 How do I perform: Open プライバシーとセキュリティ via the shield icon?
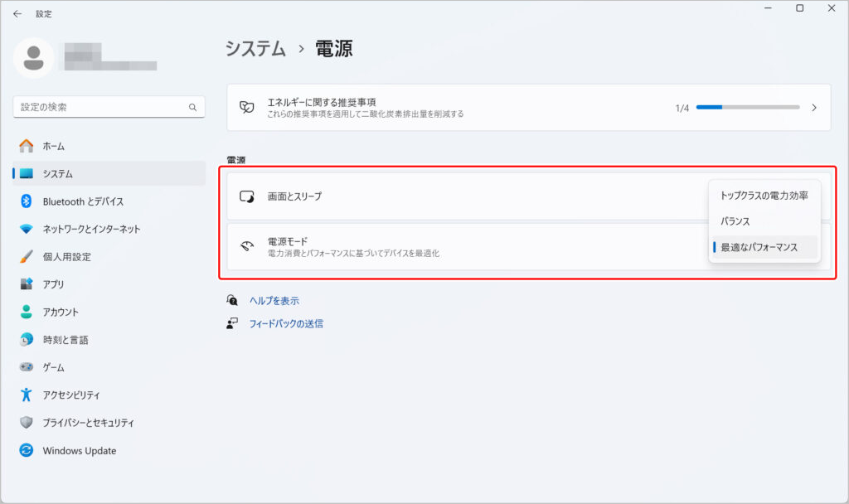(27, 423)
